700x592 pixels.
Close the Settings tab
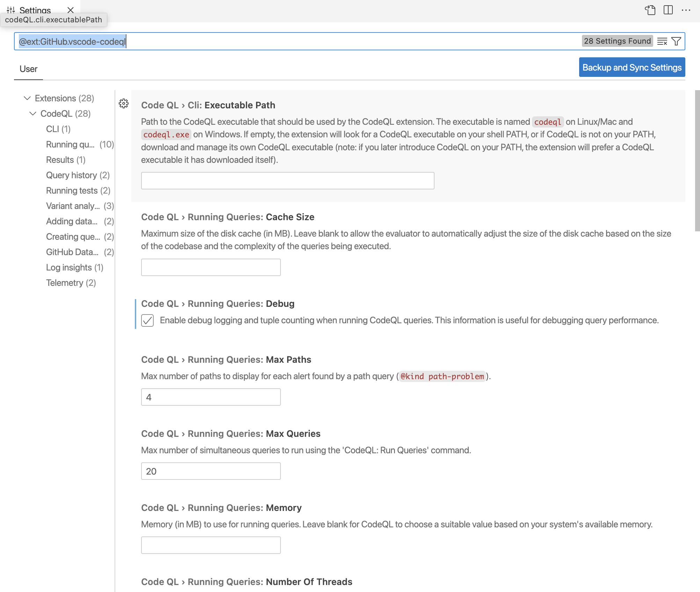point(71,10)
